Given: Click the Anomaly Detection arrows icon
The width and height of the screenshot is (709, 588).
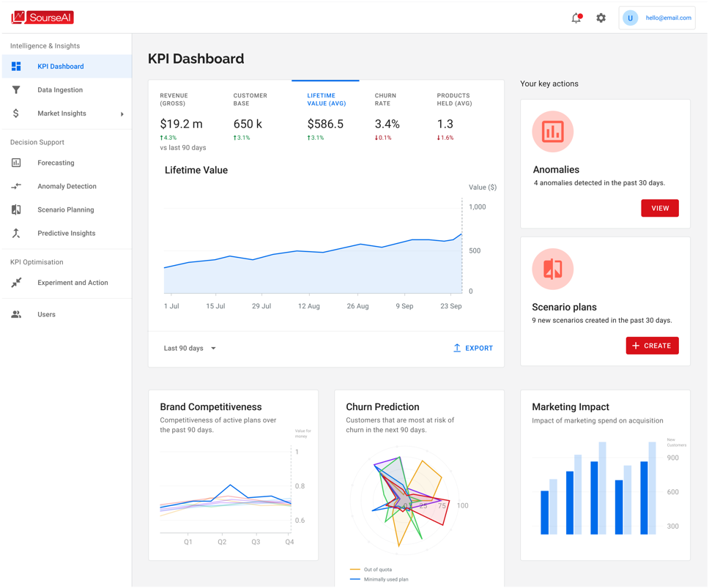Looking at the screenshot, I should point(16,186).
